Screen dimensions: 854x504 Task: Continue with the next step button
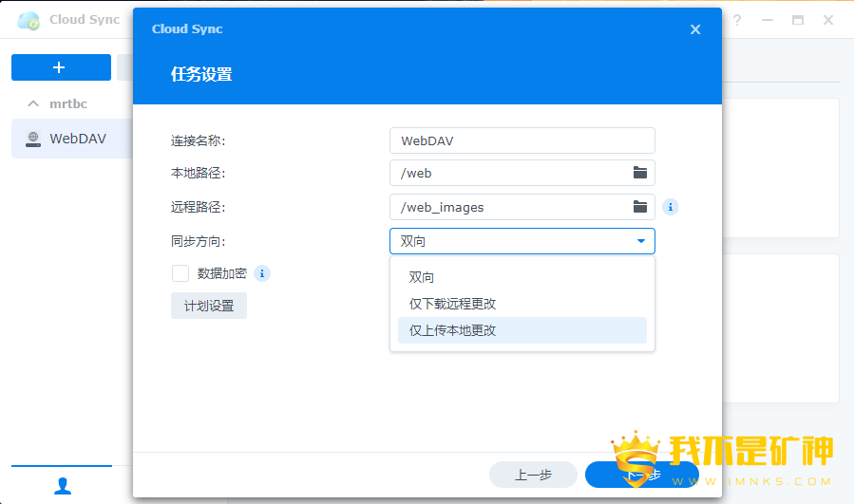641,475
